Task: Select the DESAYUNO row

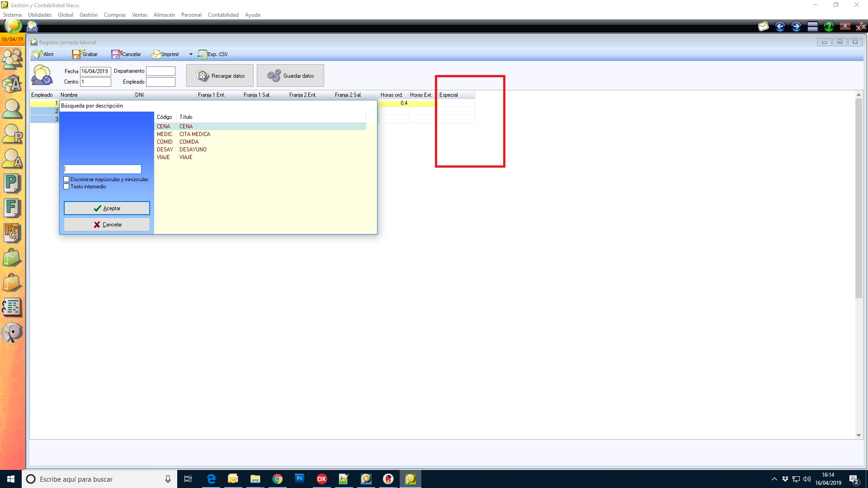Action: click(x=260, y=150)
